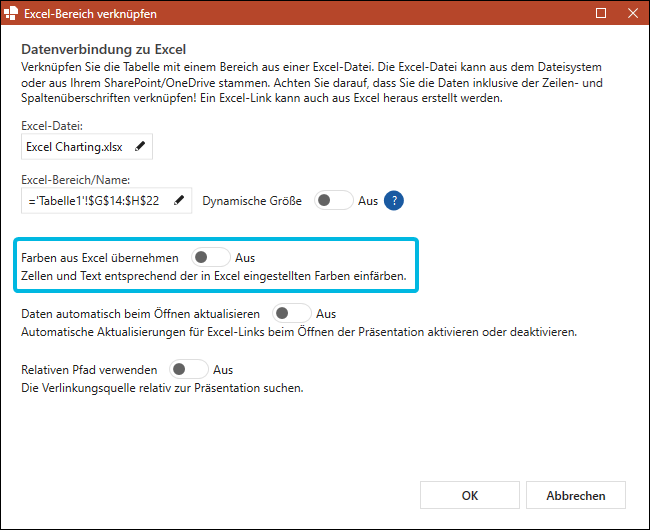The width and height of the screenshot is (650, 530).
Task: Toggle the Dynamische Größe switch
Action: pyautogui.click(x=333, y=201)
